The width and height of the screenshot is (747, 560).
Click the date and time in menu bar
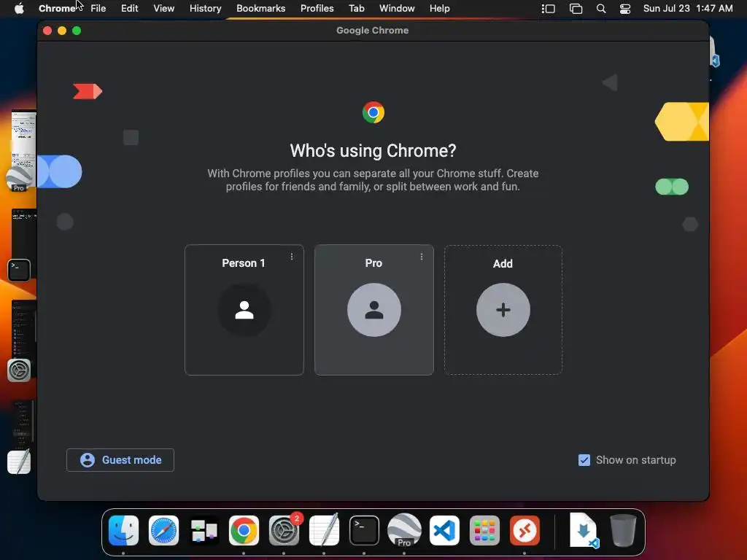(688, 9)
